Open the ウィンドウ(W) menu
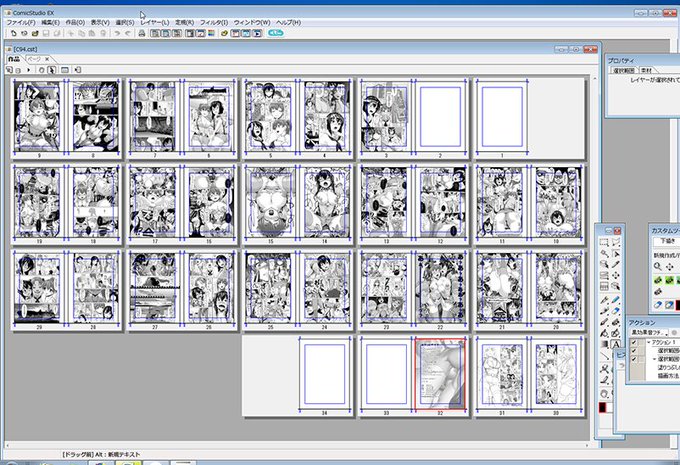680x465 pixels. pos(252,22)
